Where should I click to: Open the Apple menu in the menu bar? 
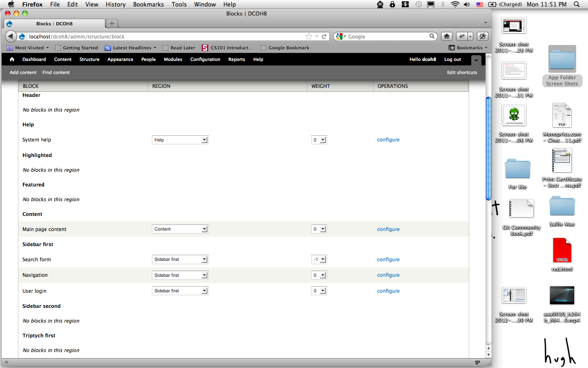[11, 4]
